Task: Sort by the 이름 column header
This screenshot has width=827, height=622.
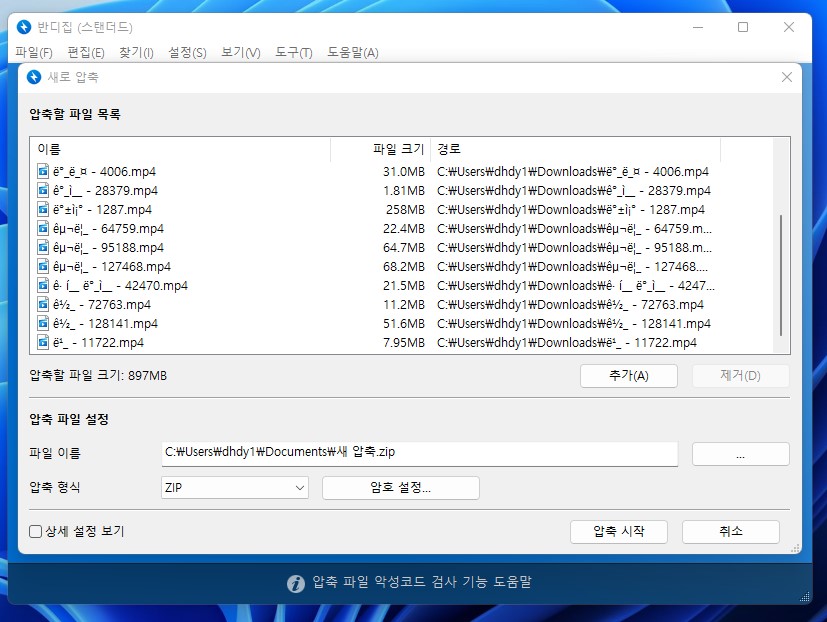Action: tap(180, 149)
